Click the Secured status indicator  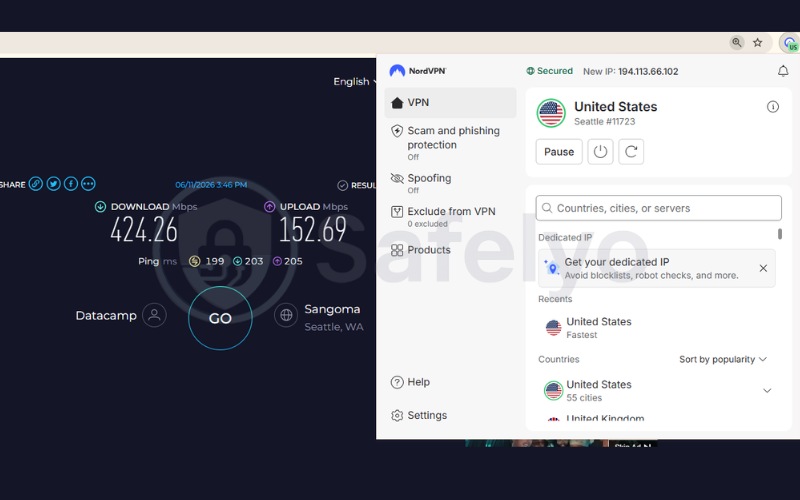[549, 71]
